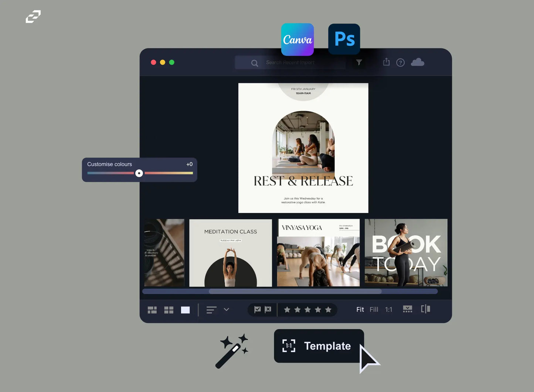Switch to the mosaic photo grid view
Viewport: 534px width, 392px height.
[x=152, y=310]
